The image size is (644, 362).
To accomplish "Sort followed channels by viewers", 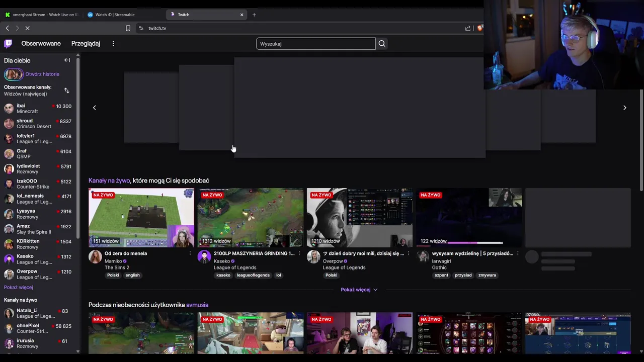I will click(x=66, y=90).
